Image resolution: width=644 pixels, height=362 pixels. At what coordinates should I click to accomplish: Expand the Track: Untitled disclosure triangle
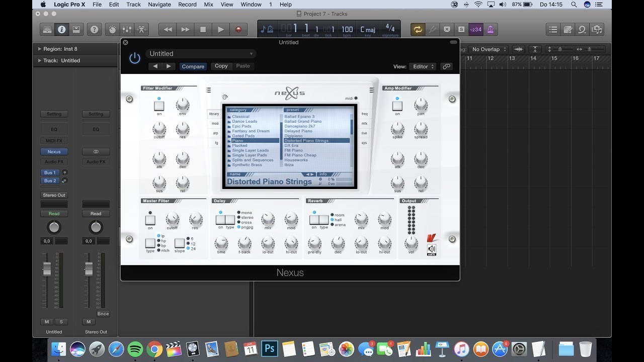(40, 60)
